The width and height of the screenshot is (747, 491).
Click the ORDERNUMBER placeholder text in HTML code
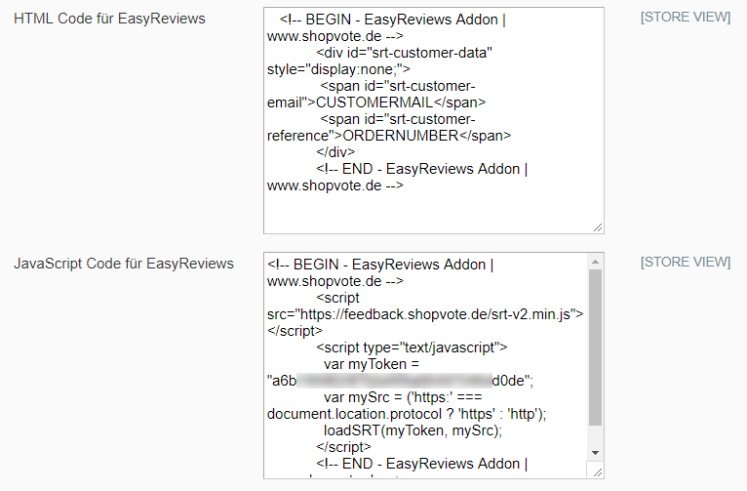tap(401, 136)
